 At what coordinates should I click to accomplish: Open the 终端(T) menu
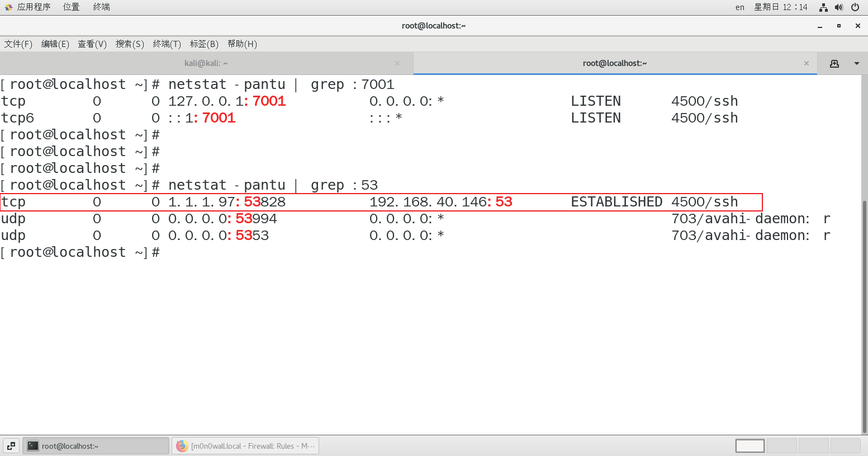(x=167, y=44)
